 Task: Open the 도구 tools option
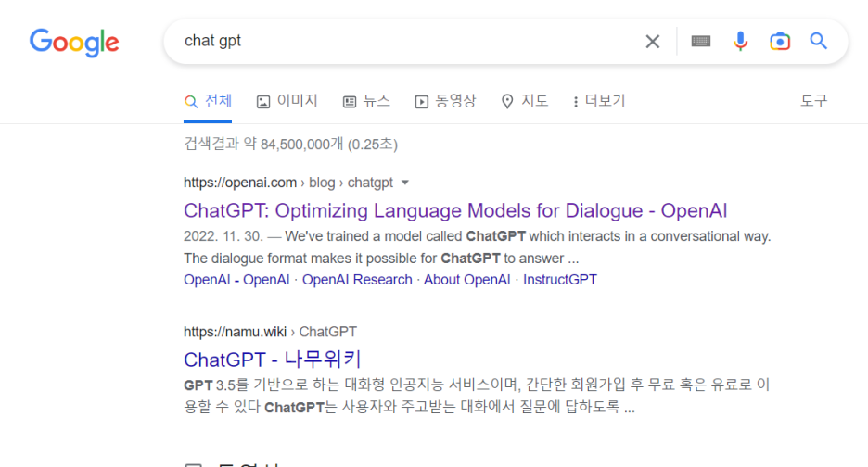coord(814,101)
